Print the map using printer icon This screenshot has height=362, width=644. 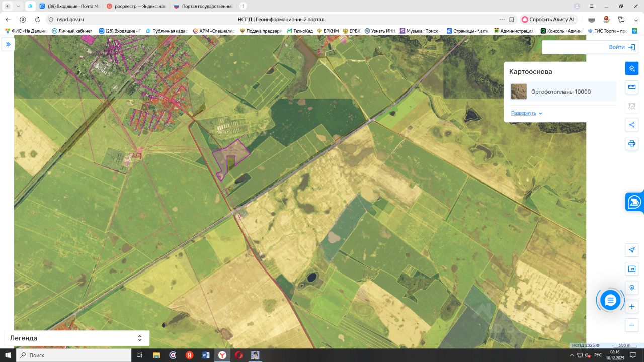point(632,143)
